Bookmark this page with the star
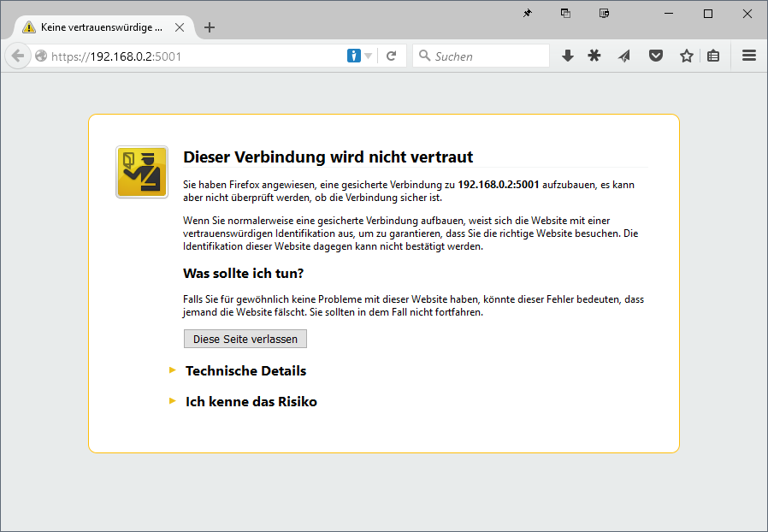Screen dimensions: 768x532 [687, 56]
